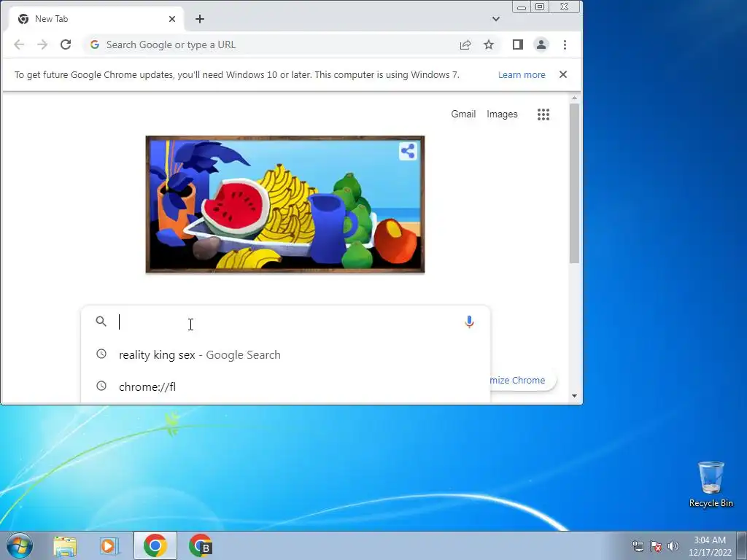Close the New Tab tab
Screen dimensions: 747x560
pyautogui.click(x=172, y=19)
